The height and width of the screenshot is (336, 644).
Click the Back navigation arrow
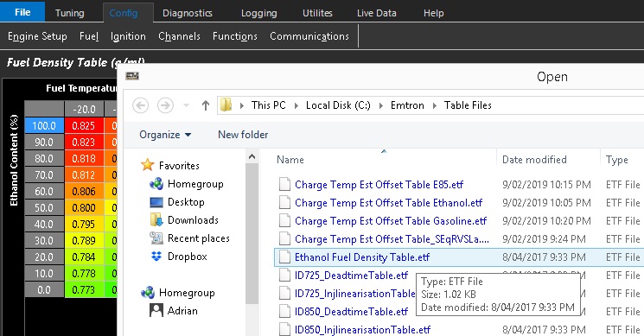[x=140, y=105]
